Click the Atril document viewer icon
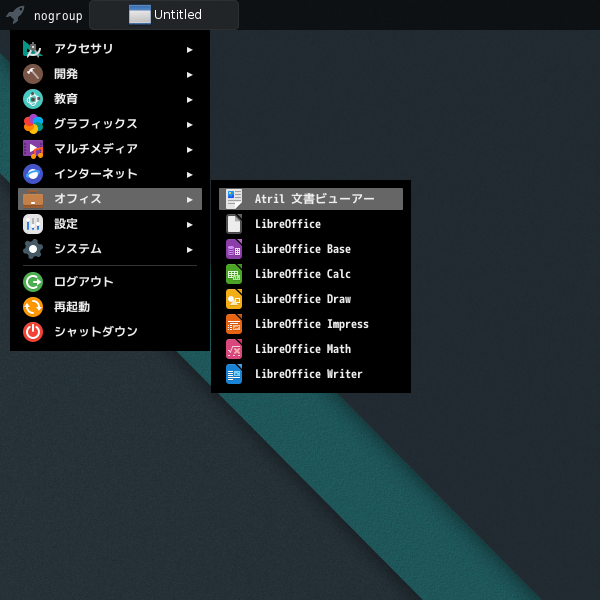 [x=234, y=199]
